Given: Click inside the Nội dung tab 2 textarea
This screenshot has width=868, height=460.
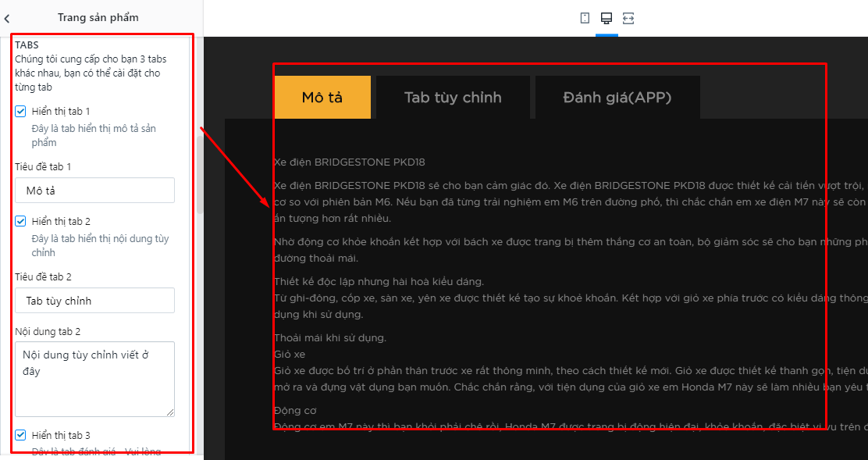Looking at the screenshot, I should pyautogui.click(x=94, y=380).
